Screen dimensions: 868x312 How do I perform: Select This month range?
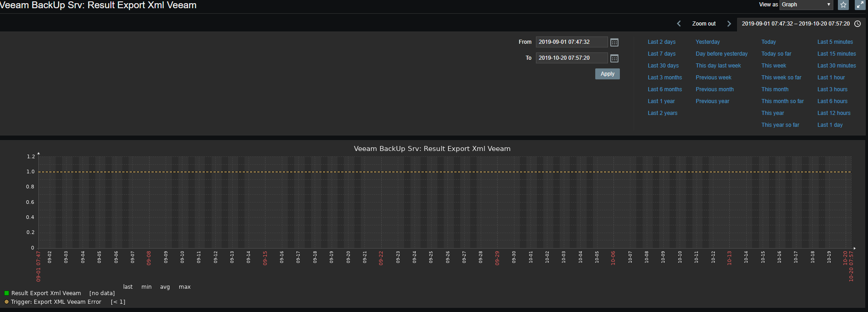tap(775, 89)
